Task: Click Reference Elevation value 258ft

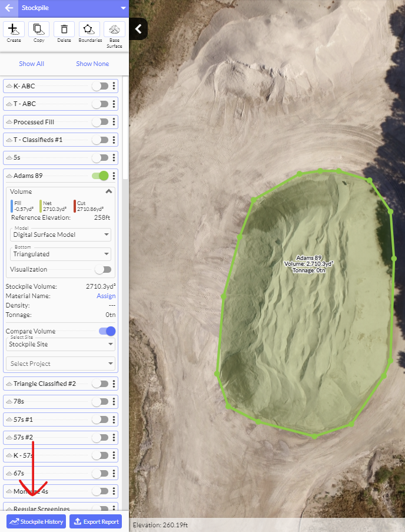Action: coord(102,218)
